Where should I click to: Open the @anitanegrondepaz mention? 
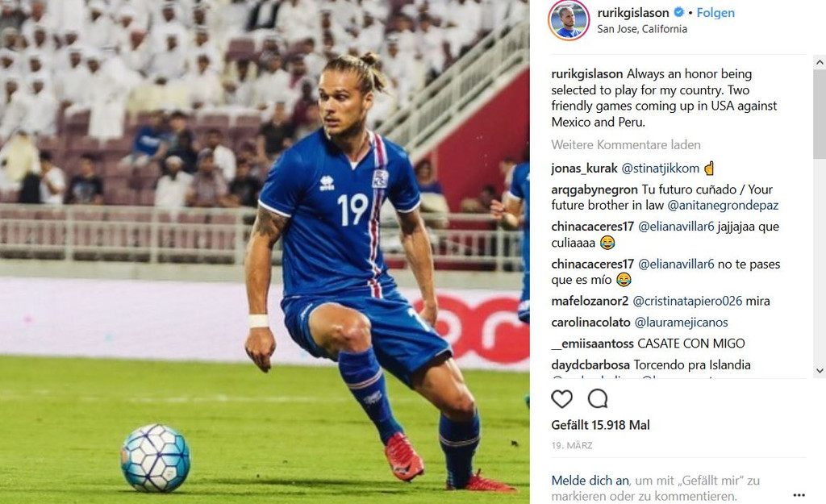pos(723,206)
